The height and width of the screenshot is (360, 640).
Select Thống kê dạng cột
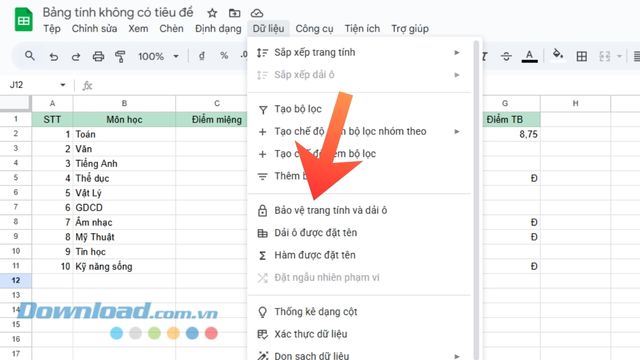pyautogui.click(x=359, y=312)
